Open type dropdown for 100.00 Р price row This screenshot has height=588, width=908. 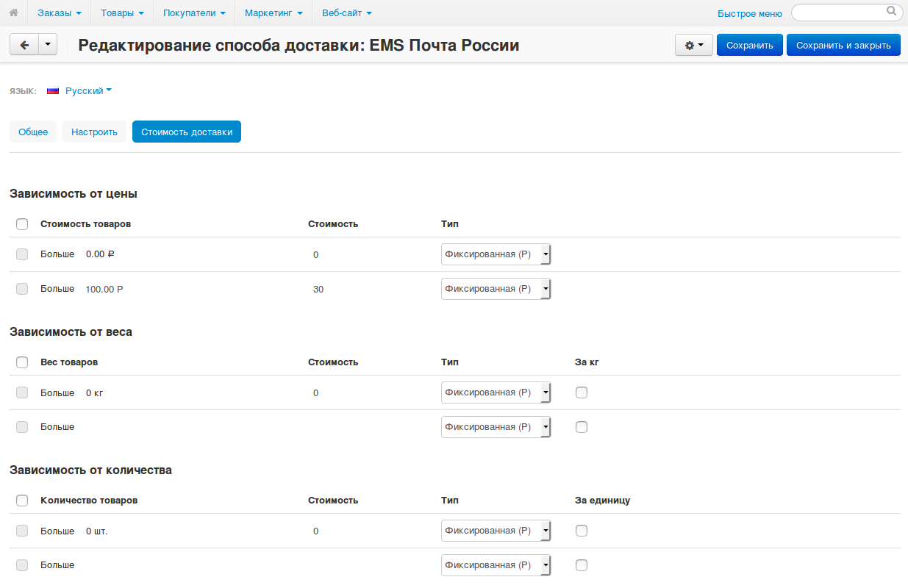[496, 289]
